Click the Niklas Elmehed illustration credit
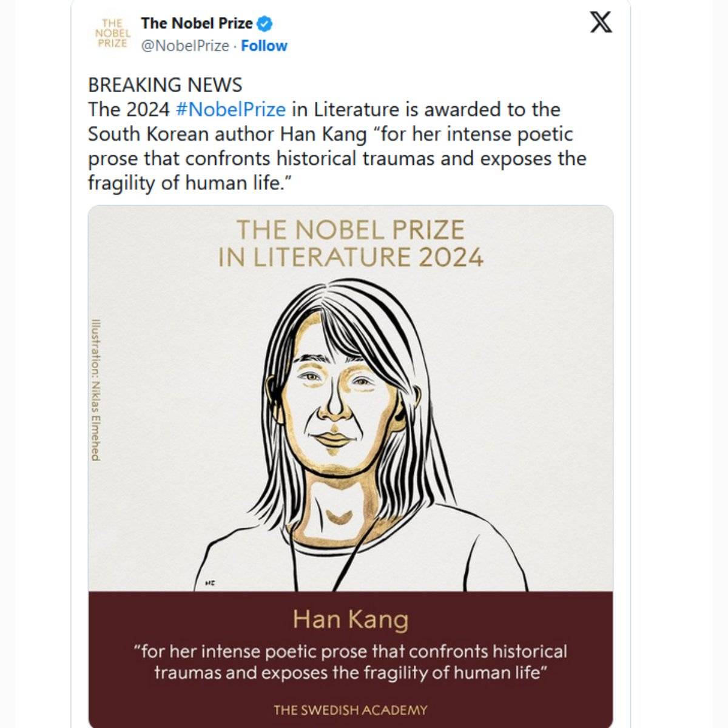The height and width of the screenshot is (728, 728). (95, 389)
